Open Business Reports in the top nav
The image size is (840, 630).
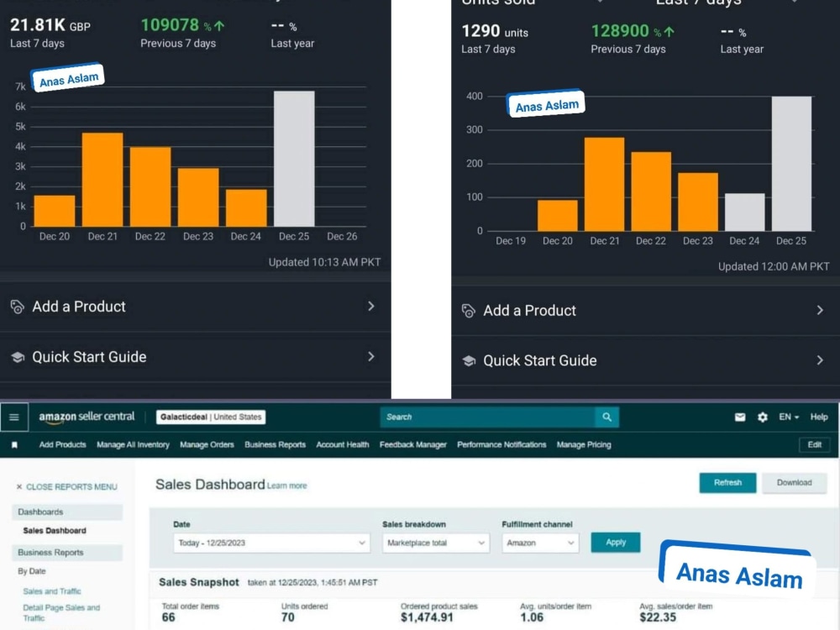[275, 444]
